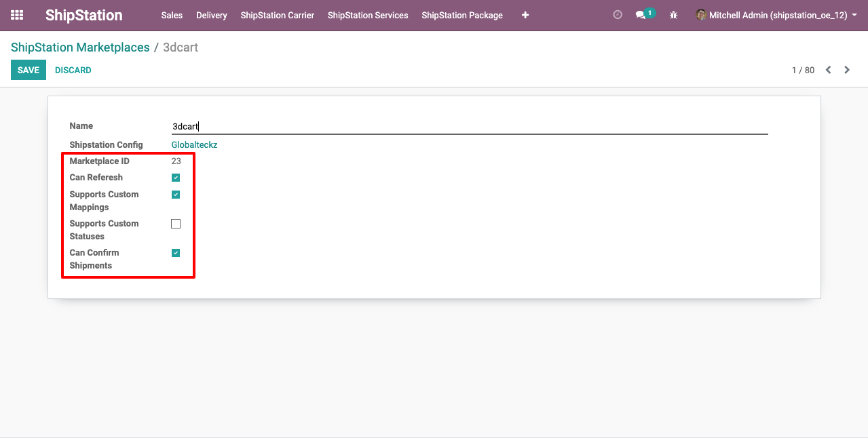Open the apps grid menu icon
The image size is (868, 438).
[17, 15]
